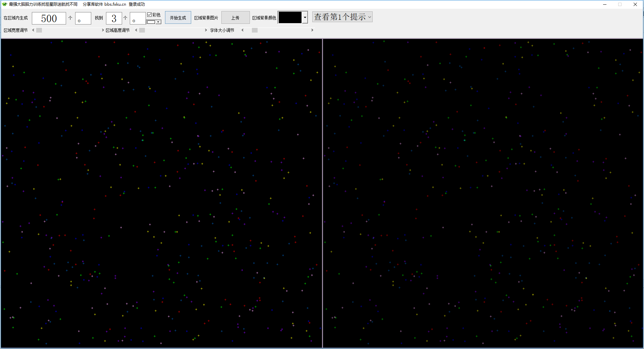This screenshot has height=349, width=644.
Task: Click the black 区域背景颜色 swatch
Action: (x=290, y=17)
